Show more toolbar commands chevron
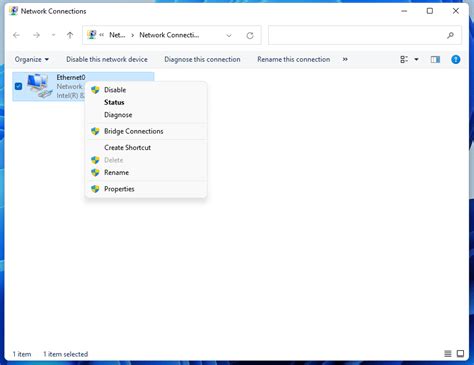 point(345,59)
